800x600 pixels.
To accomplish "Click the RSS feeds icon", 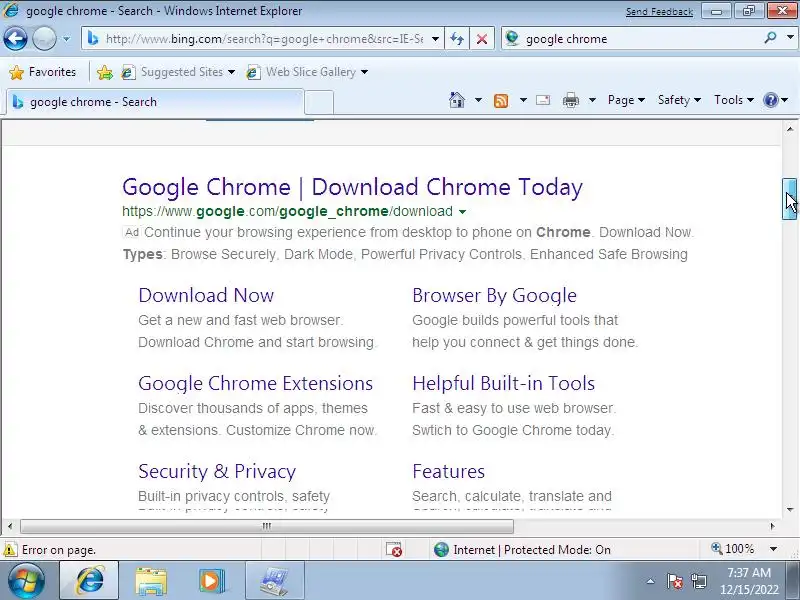I will pyautogui.click(x=501, y=100).
